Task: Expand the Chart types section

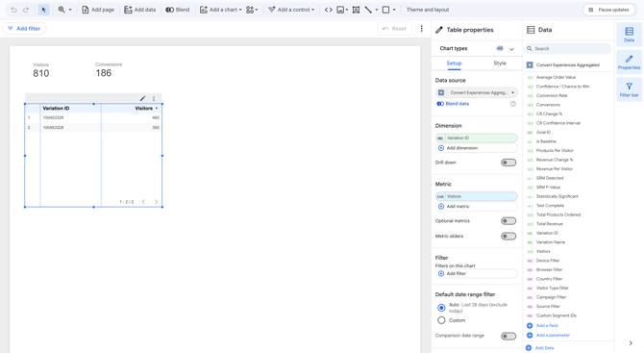Action: coord(511,49)
